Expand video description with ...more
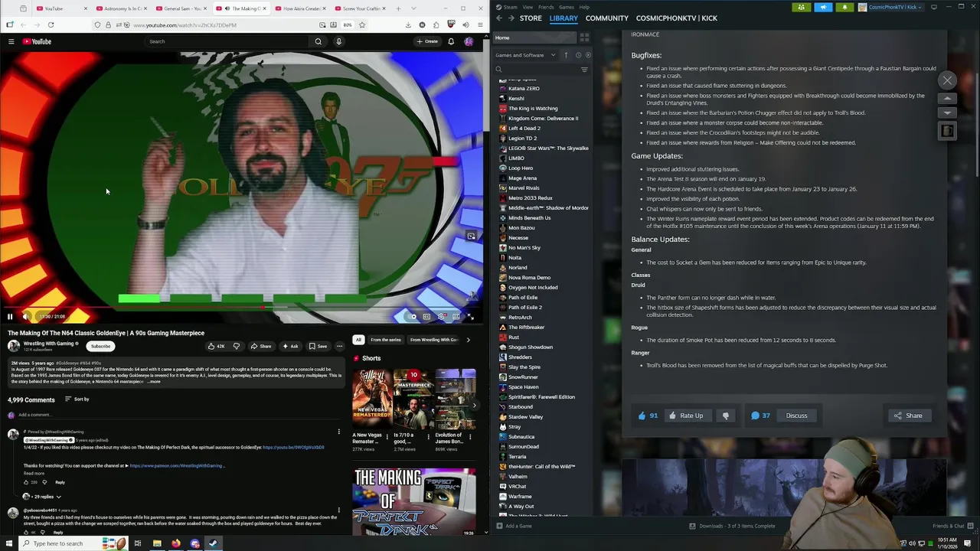 click(x=154, y=381)
